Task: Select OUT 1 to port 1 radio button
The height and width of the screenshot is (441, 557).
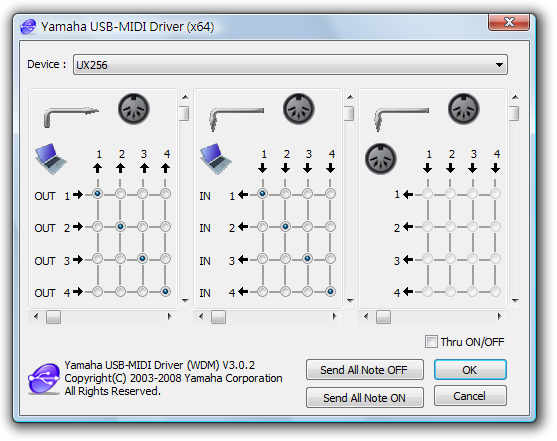Action: (x=97, y=194)
